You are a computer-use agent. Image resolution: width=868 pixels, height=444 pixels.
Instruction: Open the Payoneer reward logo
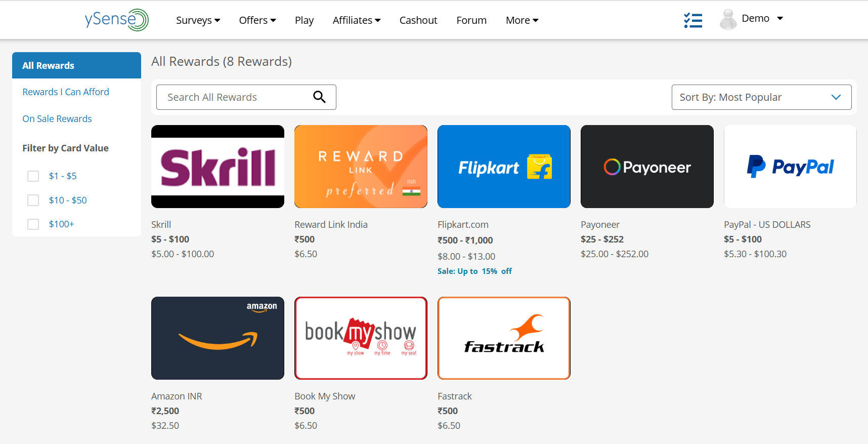pyautogui.click(x=647, y=167)
